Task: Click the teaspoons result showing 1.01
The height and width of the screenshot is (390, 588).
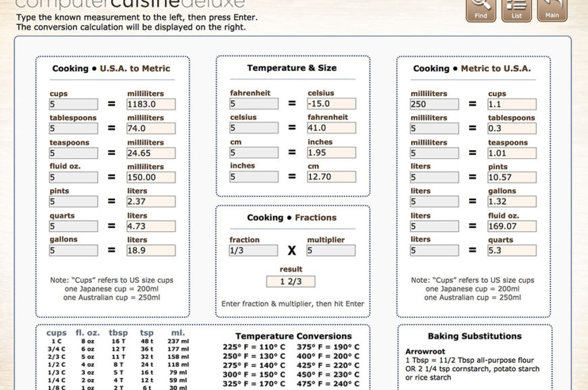Action: tap(512, 153)
